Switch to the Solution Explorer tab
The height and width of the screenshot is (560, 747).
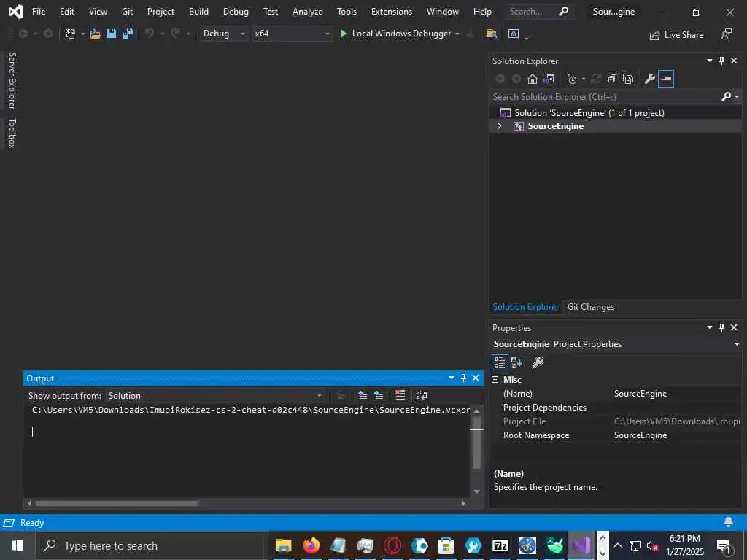(x=525, y=307)
